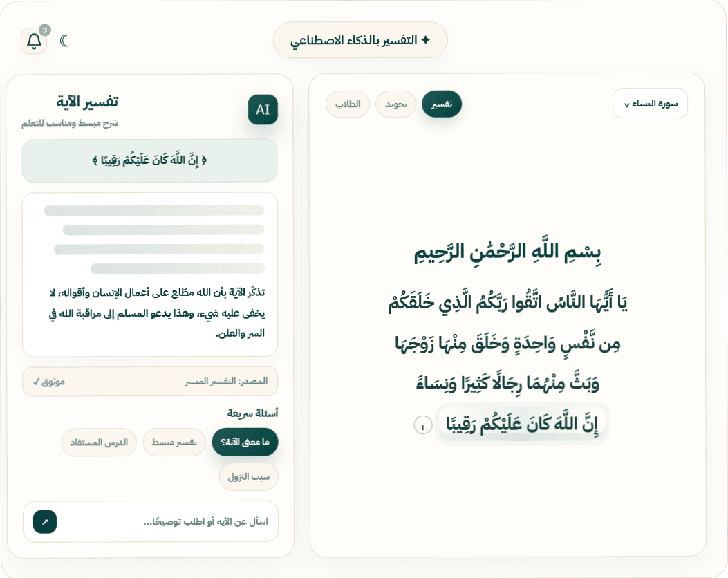Screen dimensions: 728x578
Task: Select quick question ما معنى الآية؟
Action: 245,442
